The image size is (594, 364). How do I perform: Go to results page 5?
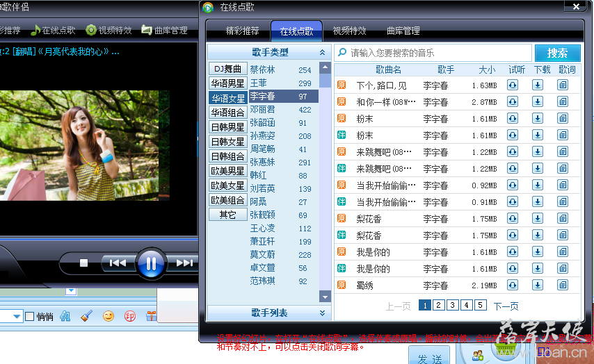click(481, 305)
